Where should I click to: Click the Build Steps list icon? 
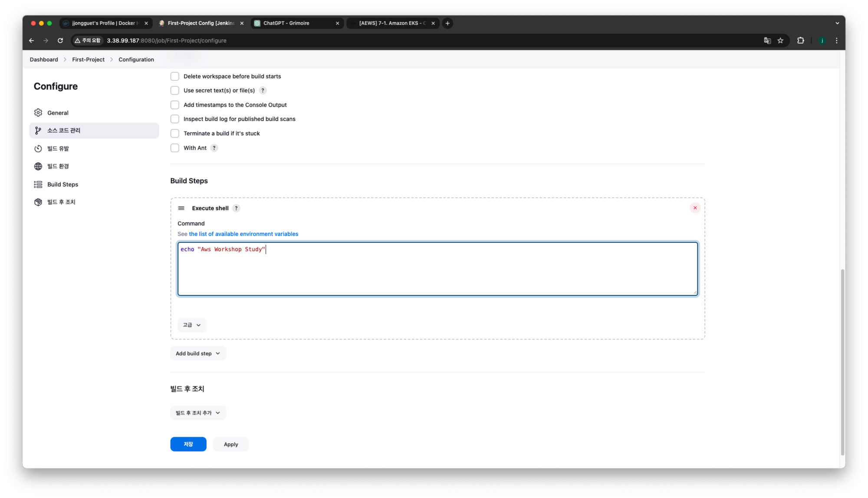tap(38, 185)
